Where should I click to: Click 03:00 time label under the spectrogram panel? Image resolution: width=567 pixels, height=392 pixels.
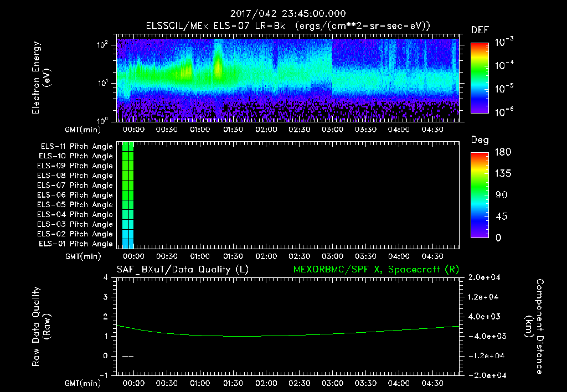pyautogui.click(x=333, y=130)
